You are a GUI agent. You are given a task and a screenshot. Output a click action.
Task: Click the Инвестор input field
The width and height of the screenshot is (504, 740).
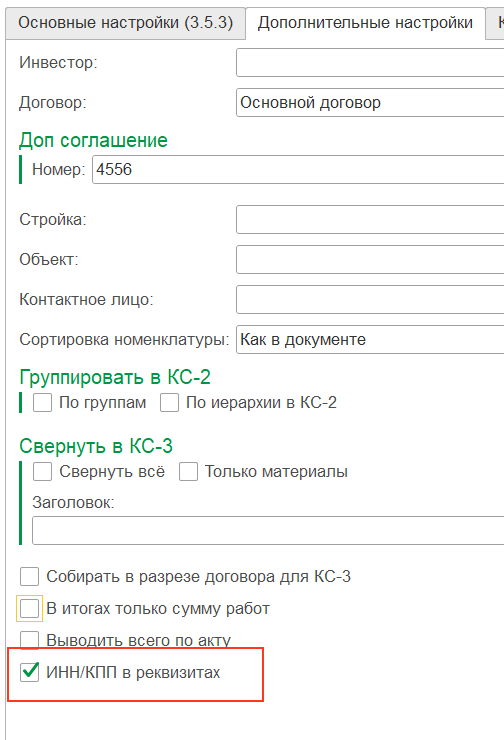[370, 62]
